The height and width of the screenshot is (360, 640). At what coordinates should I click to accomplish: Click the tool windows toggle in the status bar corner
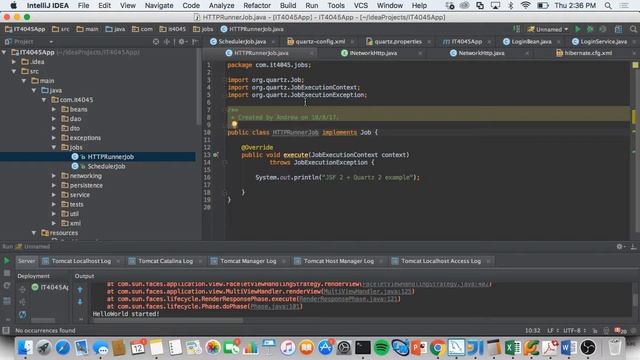(x=6, y=330)
